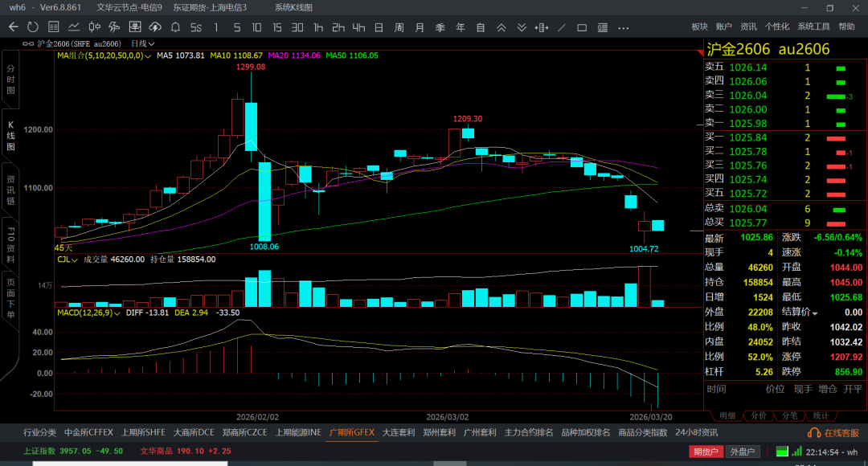Switch to time-sharing line chart icon
Image resolution: width=868 pixels, height=466 pixels.
point(74,27)
